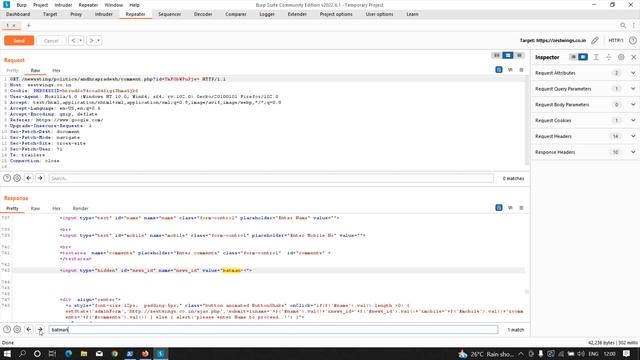Open the Sequencer tool tab
Screen dimensions: 640x360
click(169, 14)
